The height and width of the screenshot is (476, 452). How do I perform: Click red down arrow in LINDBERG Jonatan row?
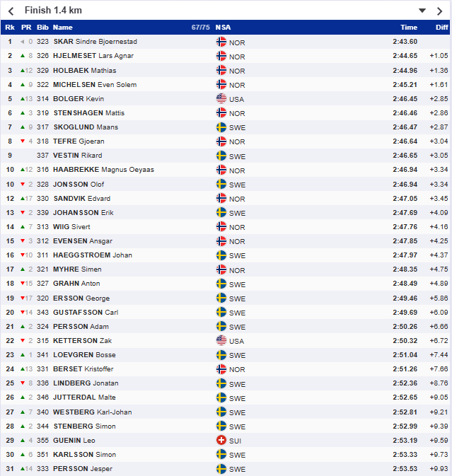pyautogui.click(x=23, y=383)
